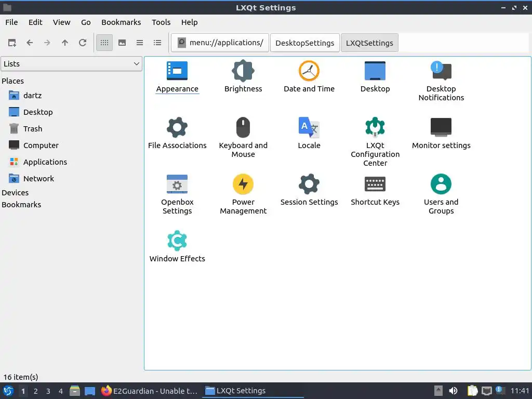Switch to thumbnail view mode
This screenshot has width=532, height=399.
pos(122,43)
